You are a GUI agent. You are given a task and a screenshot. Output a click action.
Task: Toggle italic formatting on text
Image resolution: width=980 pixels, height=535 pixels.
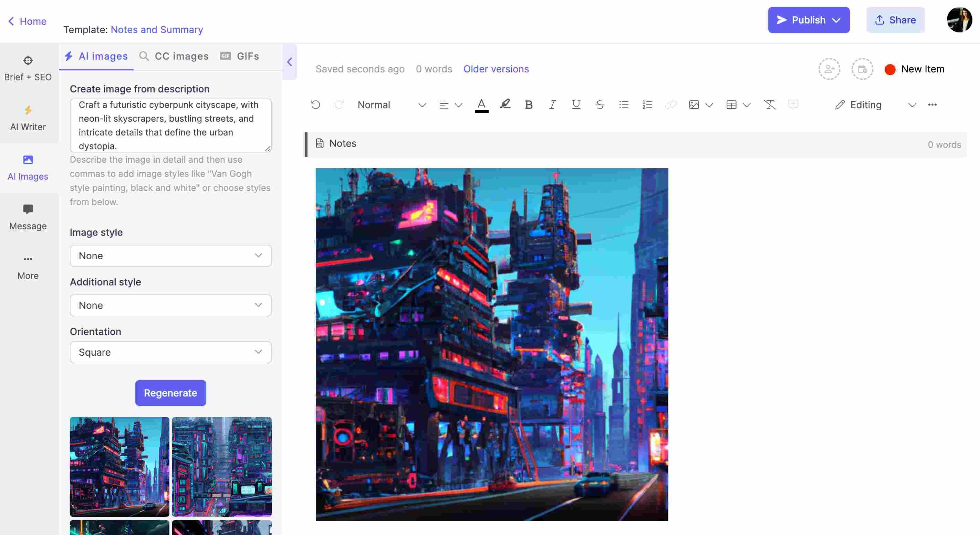[552, 104]
